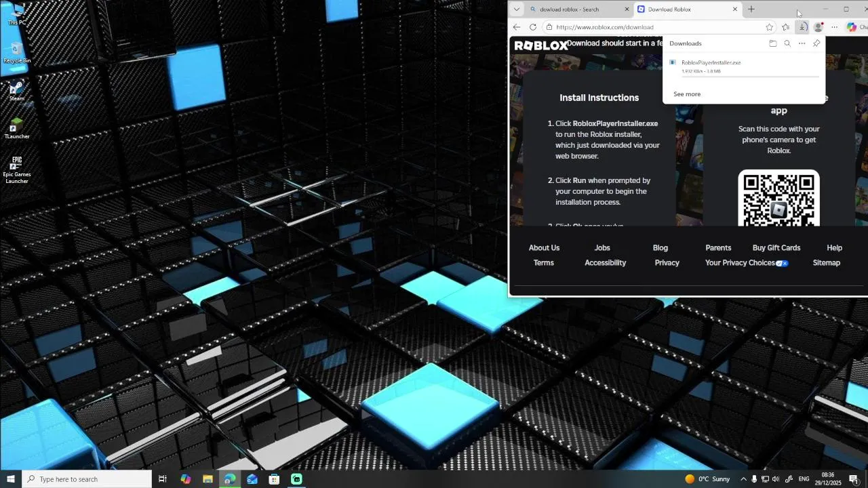Open the Privacy footer link
The height and width of the screenshot is (488, 868).
667,263
